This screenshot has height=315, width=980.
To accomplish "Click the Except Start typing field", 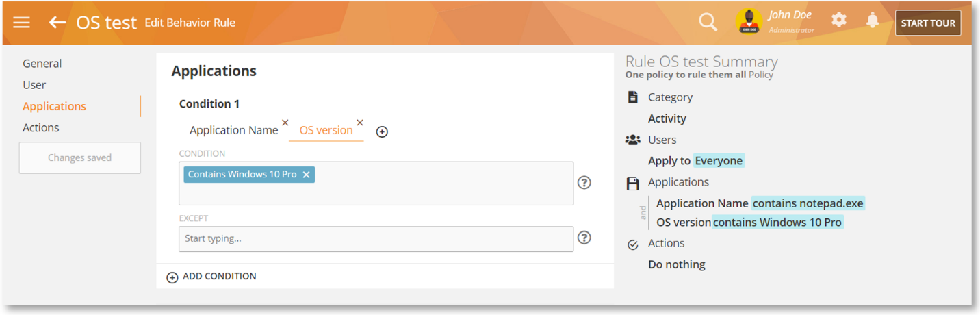I will pyautogui.click(x=376, y=239).
